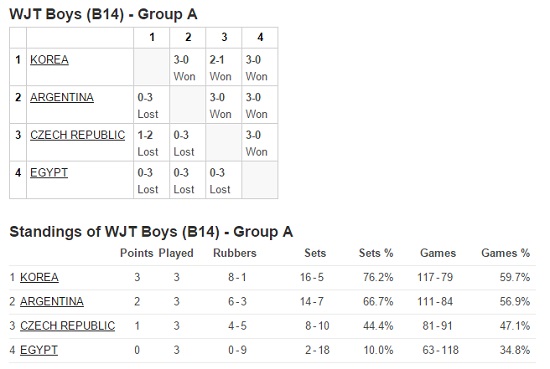Select Czech Republic vs Korea 1-2 Lost cell
The height and width of the screenshot is (369, 550).
click(x=152, y=143)
